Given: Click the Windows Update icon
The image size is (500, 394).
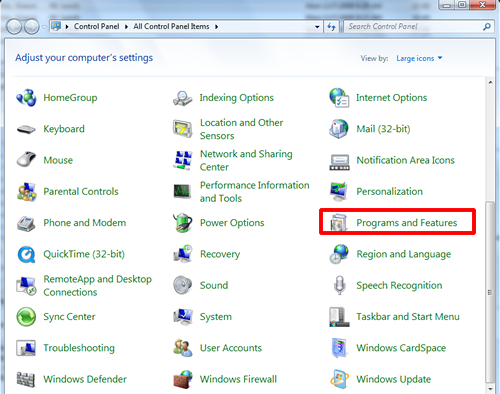Looking at the screenshot, I should coord(339,379).
